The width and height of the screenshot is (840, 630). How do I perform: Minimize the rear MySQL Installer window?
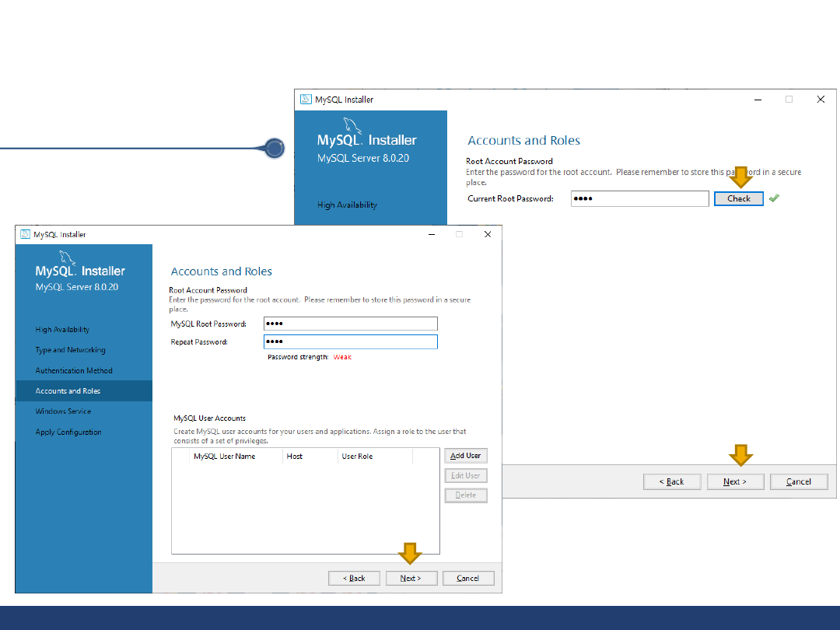756,100
